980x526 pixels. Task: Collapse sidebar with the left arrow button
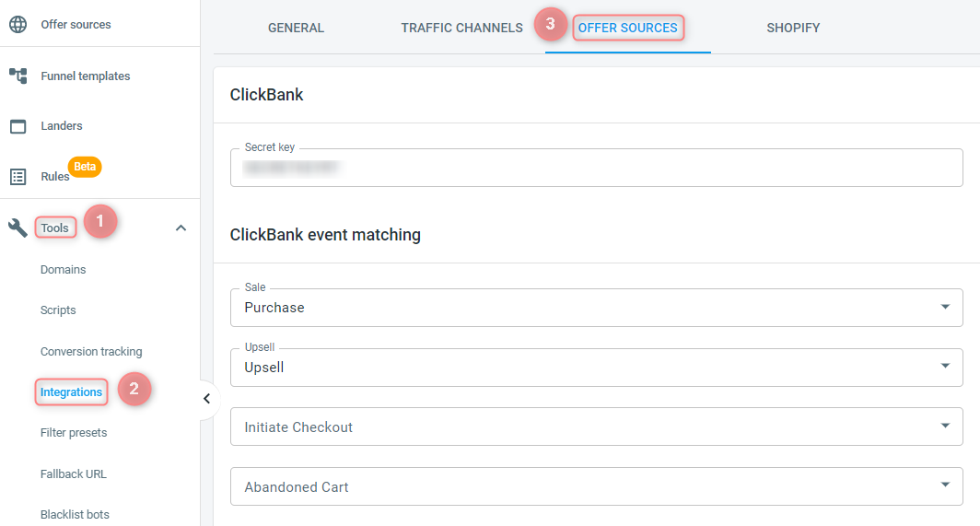click(x=207, y=399)
